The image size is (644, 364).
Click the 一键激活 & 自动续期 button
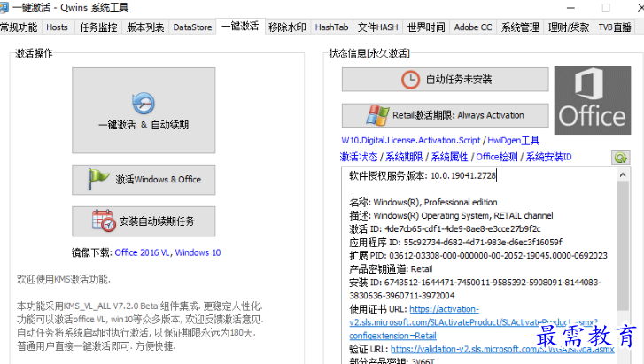(144, 111)
